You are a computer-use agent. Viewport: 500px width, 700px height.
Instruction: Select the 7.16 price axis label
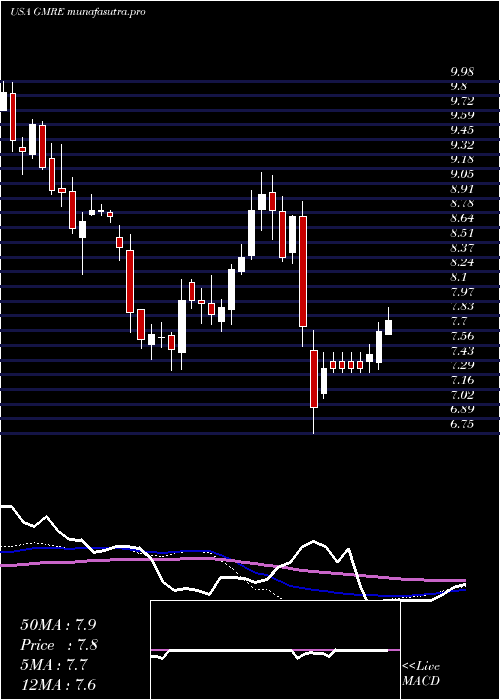point(462,380)
